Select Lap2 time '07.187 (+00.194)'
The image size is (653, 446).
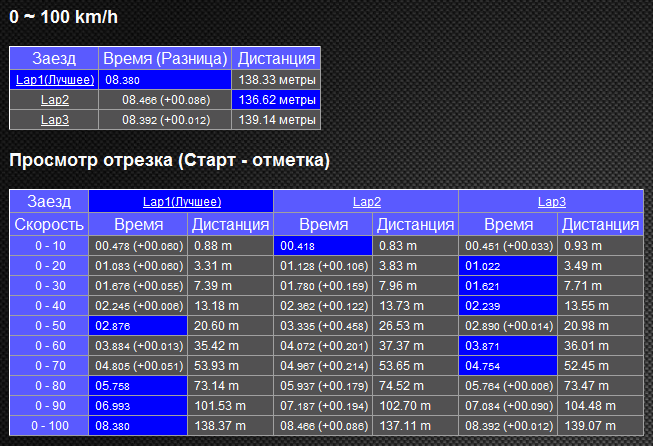pos(323,406)
